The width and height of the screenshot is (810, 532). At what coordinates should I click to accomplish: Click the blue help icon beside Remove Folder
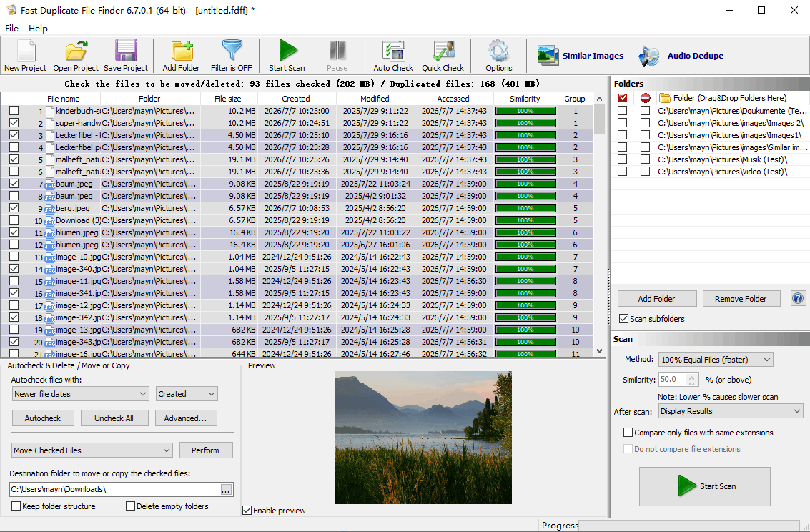pos(798,298)
